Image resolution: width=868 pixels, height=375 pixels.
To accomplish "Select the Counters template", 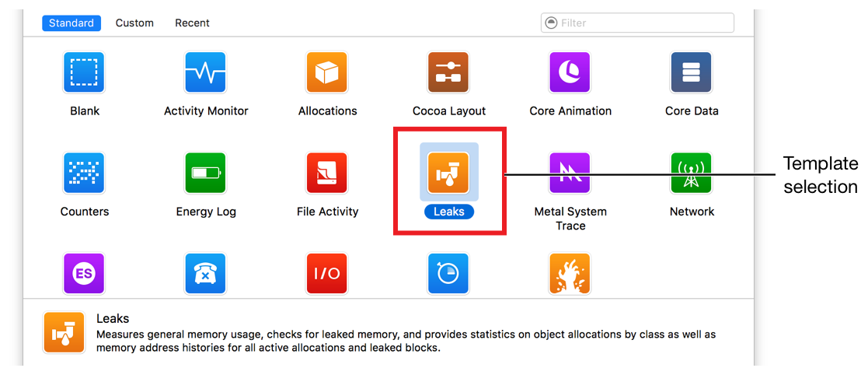I will point(84,173).
